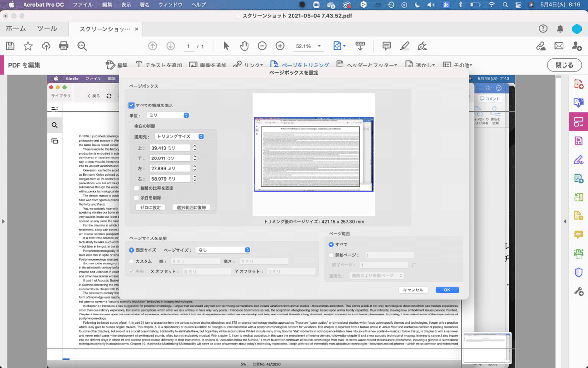Viewport: 588px width, 368px height.
Task: Open the comment bubble tool
Action: click(x=387, y=46)
